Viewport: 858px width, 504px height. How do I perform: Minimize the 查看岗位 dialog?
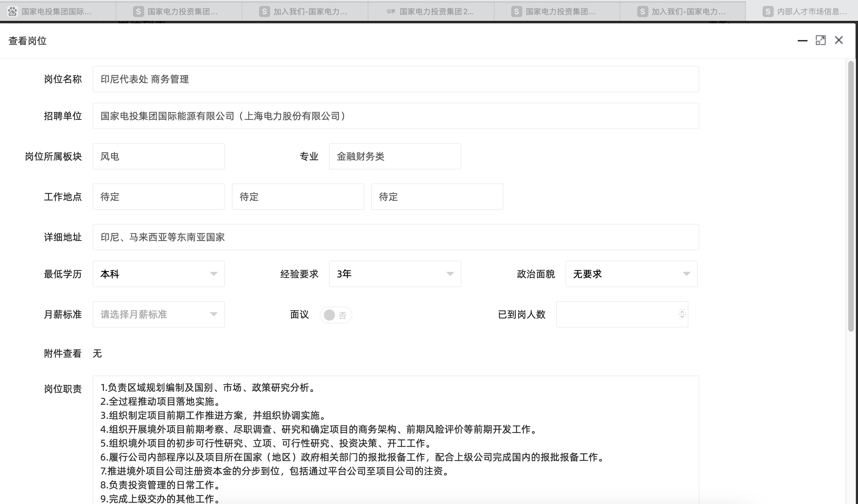[x=802, y=41]
